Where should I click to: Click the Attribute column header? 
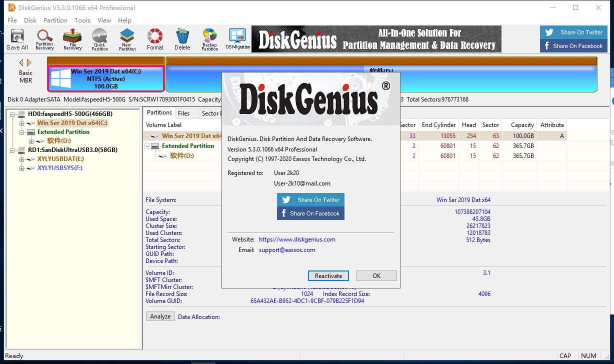point(552,125)
